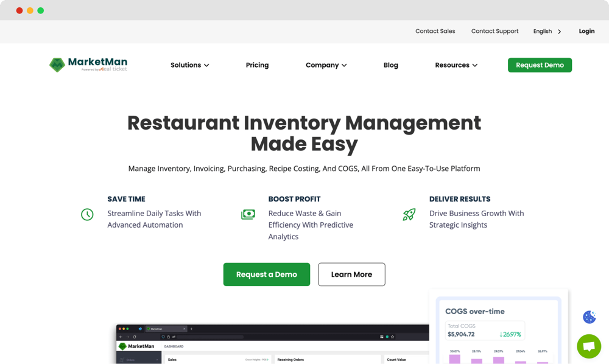The width and height of the screenshot is (609, 364).
Task: Expand the Solutions dropdown menu
Action: (x=189, y=65)
